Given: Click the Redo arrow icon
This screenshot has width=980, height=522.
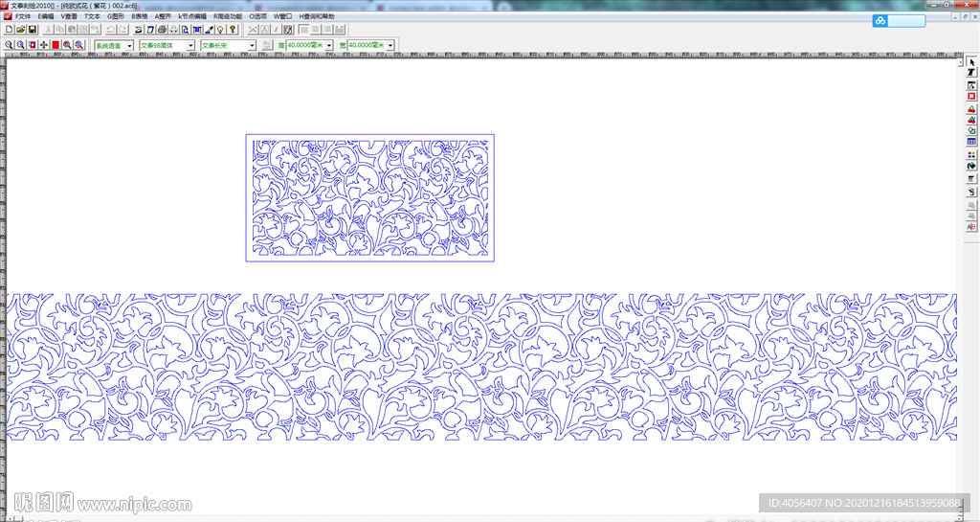Looking at the screenshot, I should (122, 30).
